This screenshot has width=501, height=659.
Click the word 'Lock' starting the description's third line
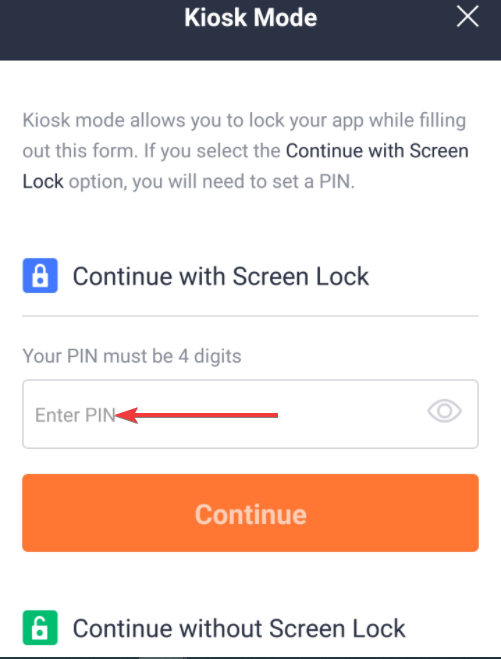43,181
